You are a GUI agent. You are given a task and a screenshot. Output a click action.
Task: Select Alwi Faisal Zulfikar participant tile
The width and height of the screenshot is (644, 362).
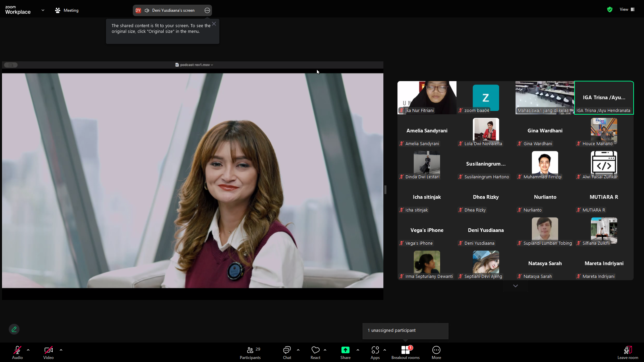point(604,164)
